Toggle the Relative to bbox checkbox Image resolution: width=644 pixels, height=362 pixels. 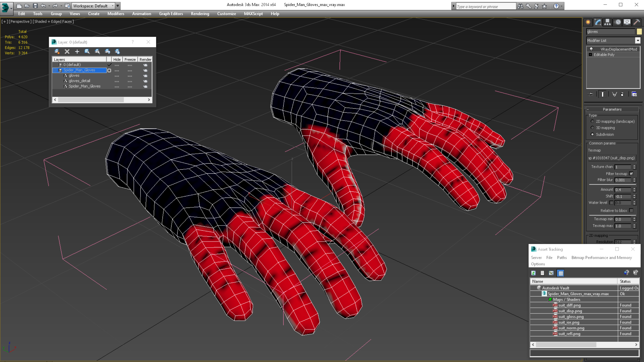[631, 210]
